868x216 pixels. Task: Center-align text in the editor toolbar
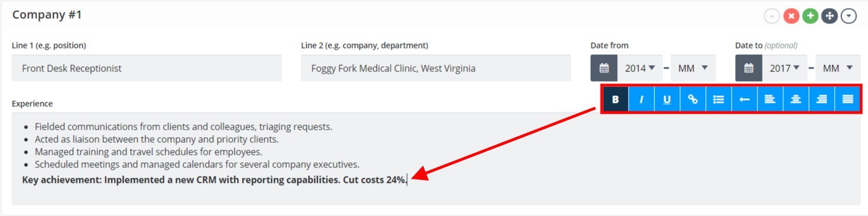796,99
